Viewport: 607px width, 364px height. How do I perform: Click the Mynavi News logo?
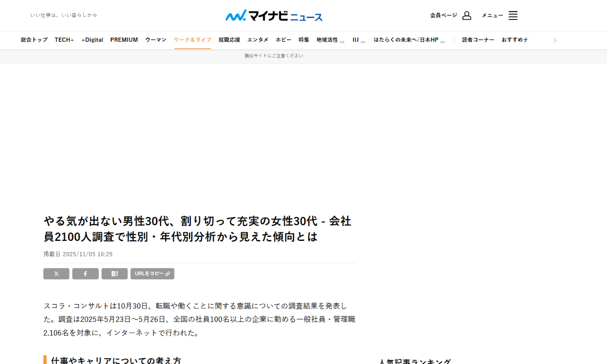pos(274,15)
